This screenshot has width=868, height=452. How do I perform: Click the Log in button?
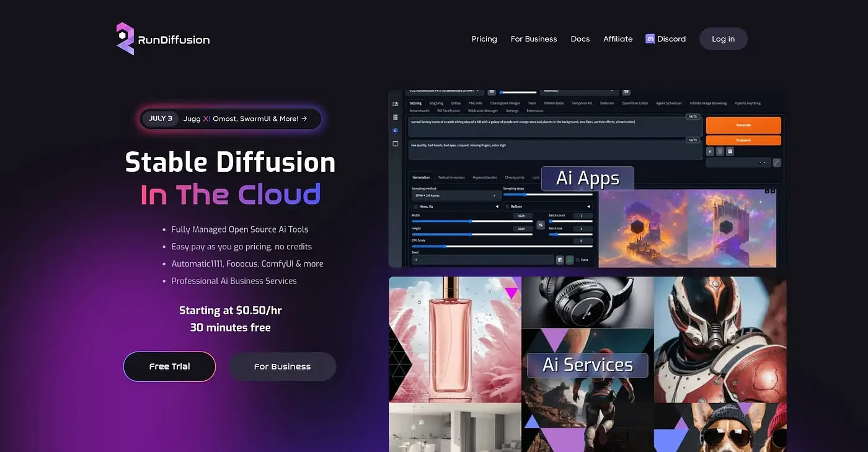(724, 39)
